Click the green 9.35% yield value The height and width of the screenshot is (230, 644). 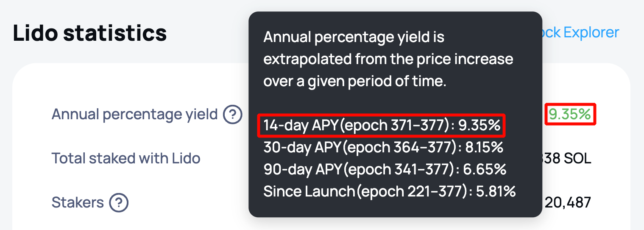(570, 114)
